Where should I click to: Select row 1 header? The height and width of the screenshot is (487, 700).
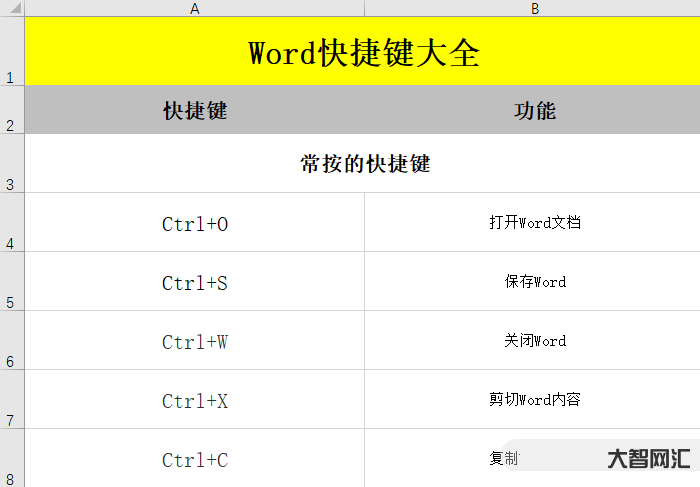(11, 52)
